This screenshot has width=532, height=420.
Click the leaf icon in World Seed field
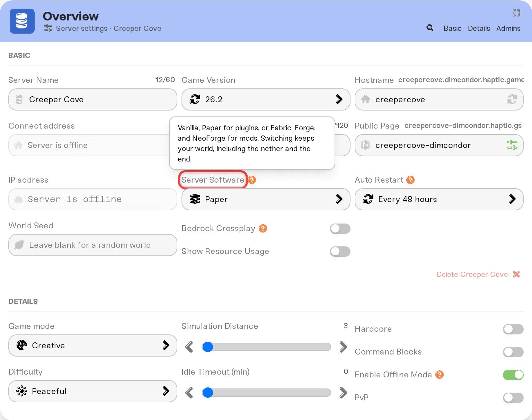[x=19, y=245]
